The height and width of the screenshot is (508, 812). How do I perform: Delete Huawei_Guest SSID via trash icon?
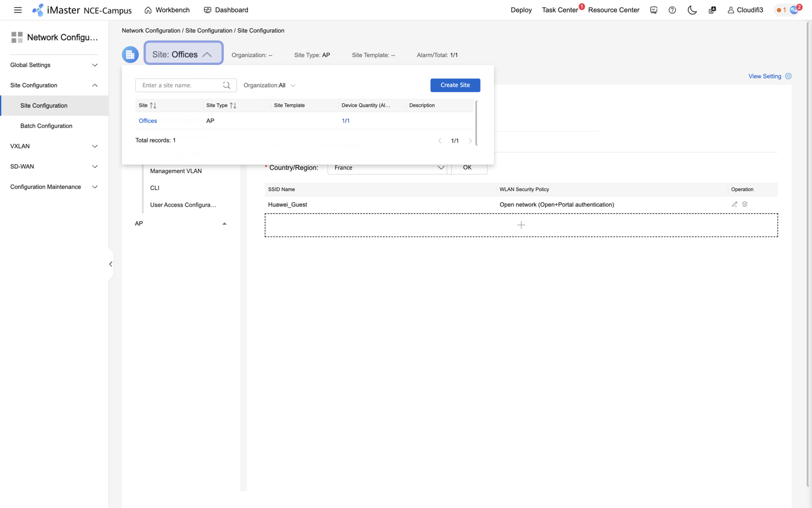(744, 204)
